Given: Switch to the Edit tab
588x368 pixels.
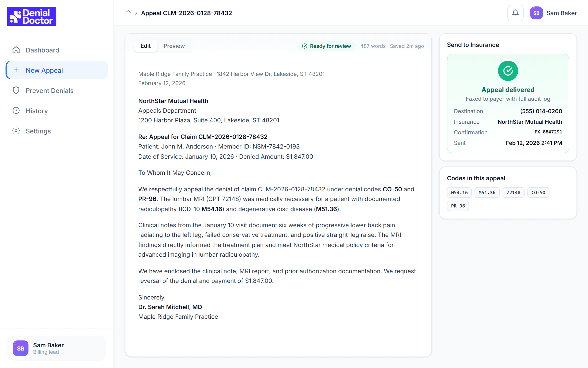Looking at the screenshot, I should 146,46.
